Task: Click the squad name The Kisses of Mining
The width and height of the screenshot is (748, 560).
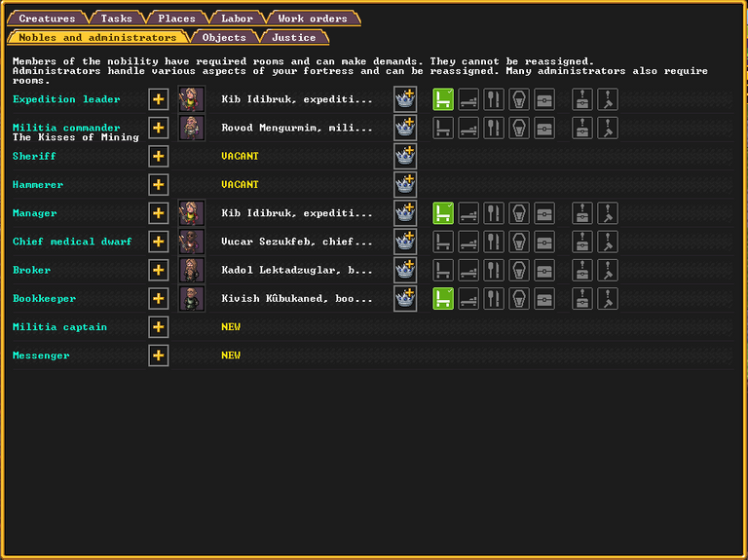Action: click(76, 137)
